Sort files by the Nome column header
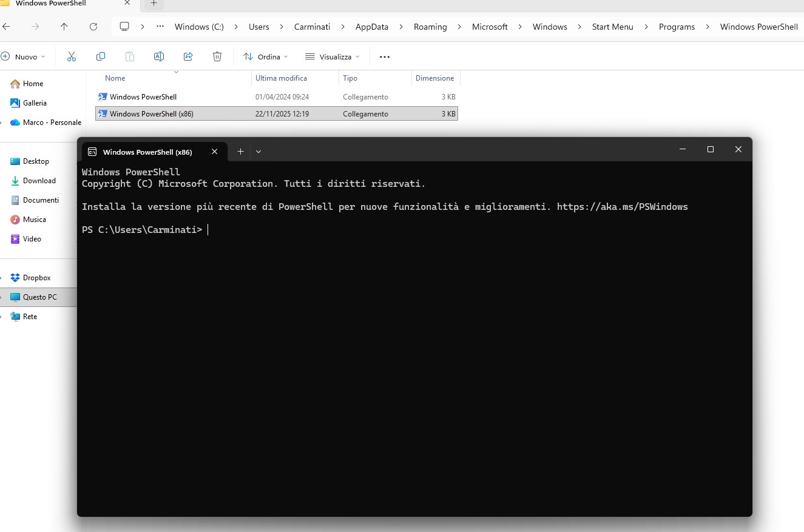Viewport: 804px width, 532px height. [115, 78]
